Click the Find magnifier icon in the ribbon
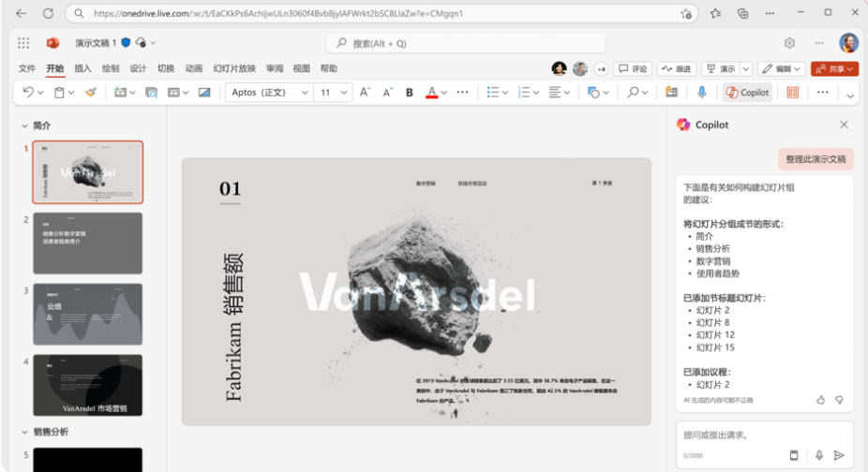Screen dimensions: 868x472 (633, 93)
